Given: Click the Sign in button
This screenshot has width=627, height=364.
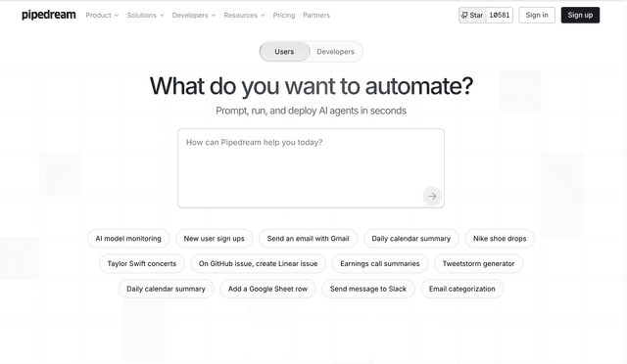Looking at the screenshot, I should pos(537,16).
